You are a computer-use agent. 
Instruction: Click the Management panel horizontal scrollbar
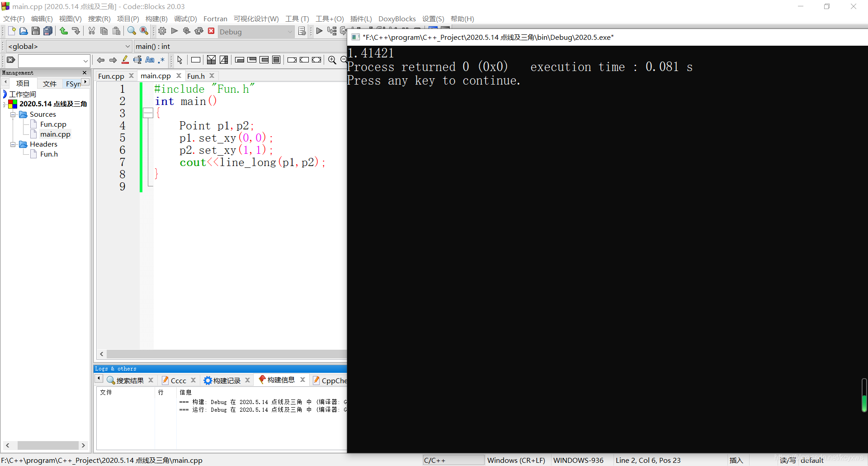click(48, 445)
